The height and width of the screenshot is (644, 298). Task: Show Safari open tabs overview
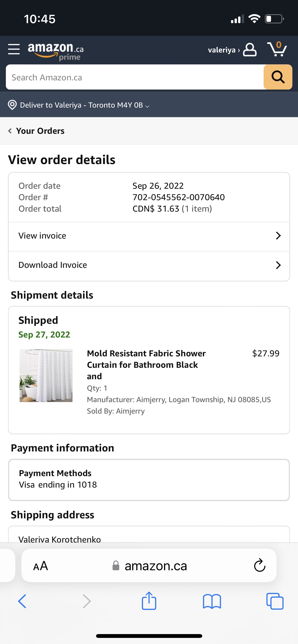point(275,602)
